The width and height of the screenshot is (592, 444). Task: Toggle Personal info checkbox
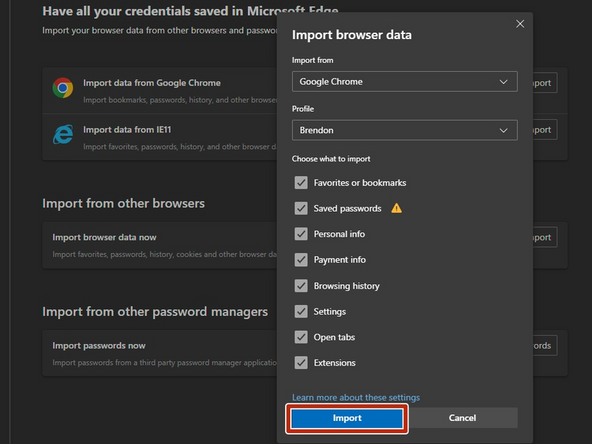[301, 234]
